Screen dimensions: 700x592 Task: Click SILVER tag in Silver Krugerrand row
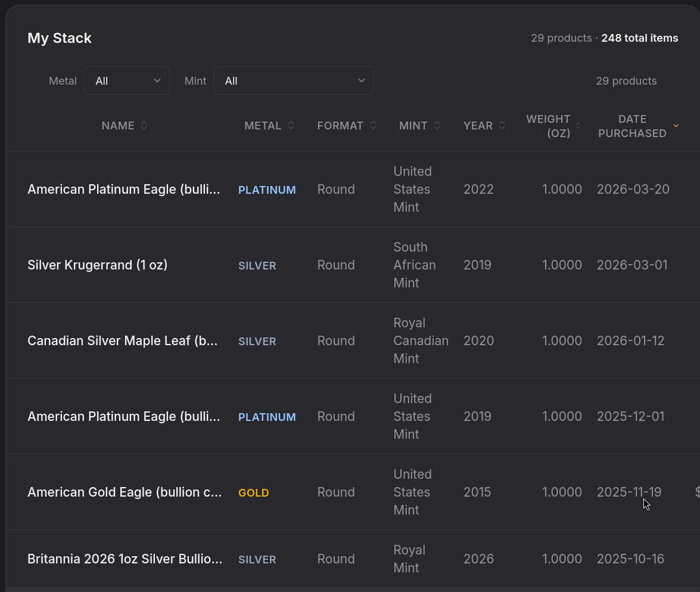257,266
